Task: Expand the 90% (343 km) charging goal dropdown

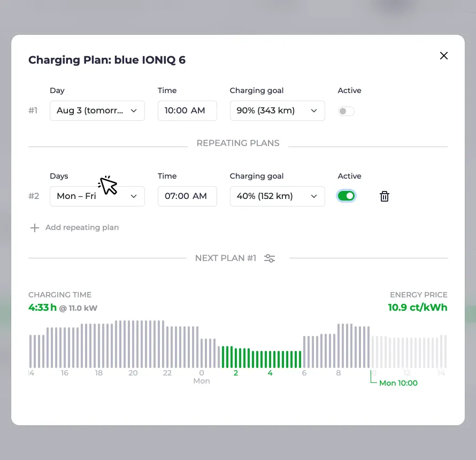Action: point(277,111)
